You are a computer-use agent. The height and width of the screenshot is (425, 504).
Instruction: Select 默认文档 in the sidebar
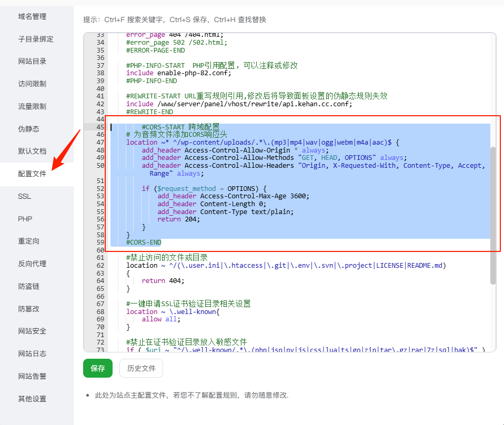[x=32, y=151]
